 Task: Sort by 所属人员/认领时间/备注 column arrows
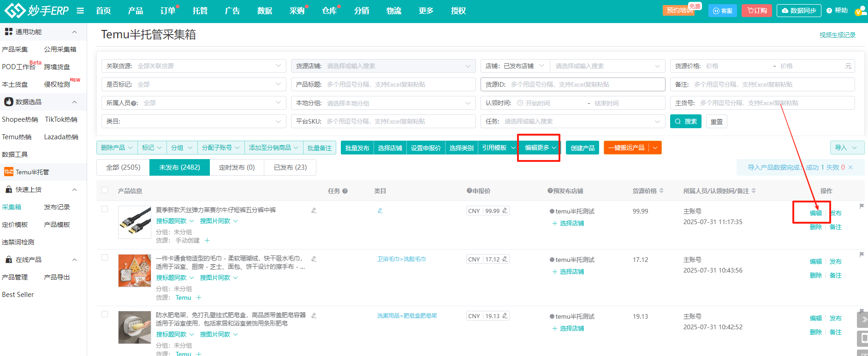(x=754, y=190)
